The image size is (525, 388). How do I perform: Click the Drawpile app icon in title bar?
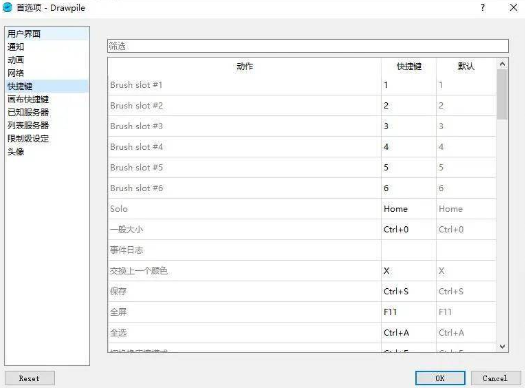tap(7, 7)
